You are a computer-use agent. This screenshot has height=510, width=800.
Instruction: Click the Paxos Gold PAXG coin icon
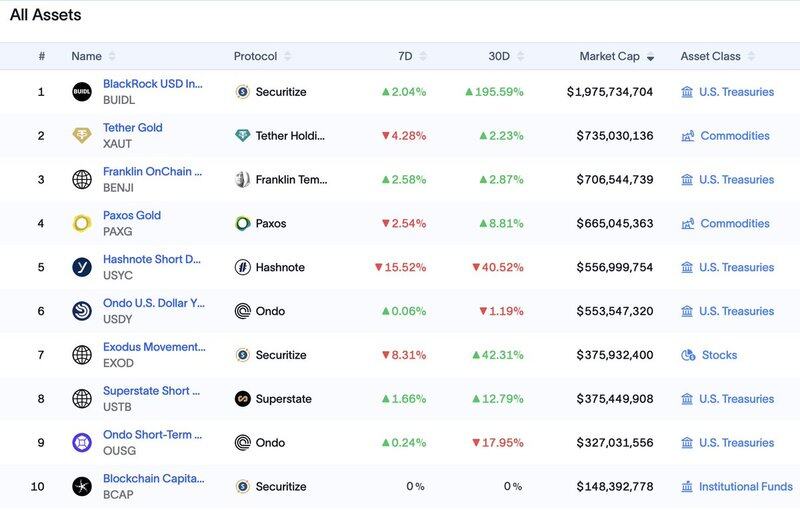[x=82, y=224]
